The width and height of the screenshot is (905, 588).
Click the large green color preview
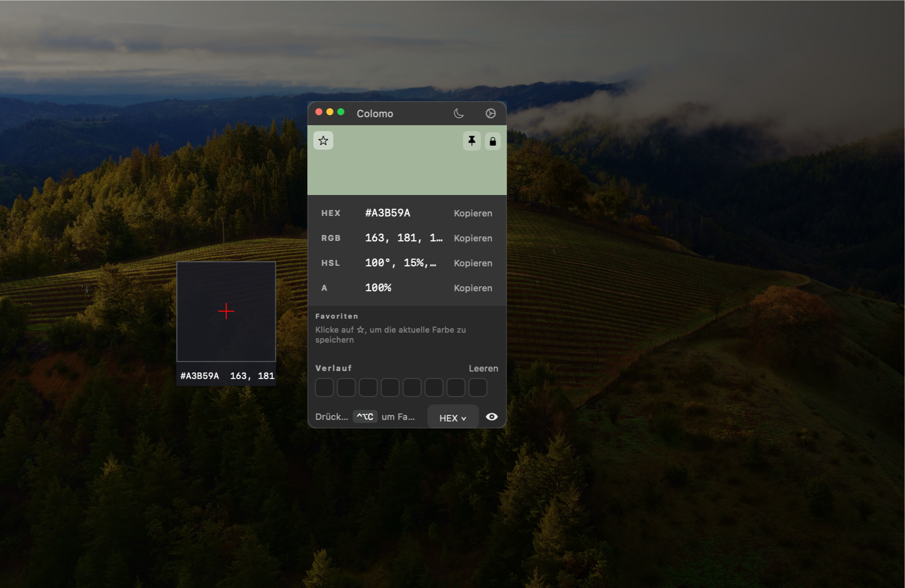[407, 160]
